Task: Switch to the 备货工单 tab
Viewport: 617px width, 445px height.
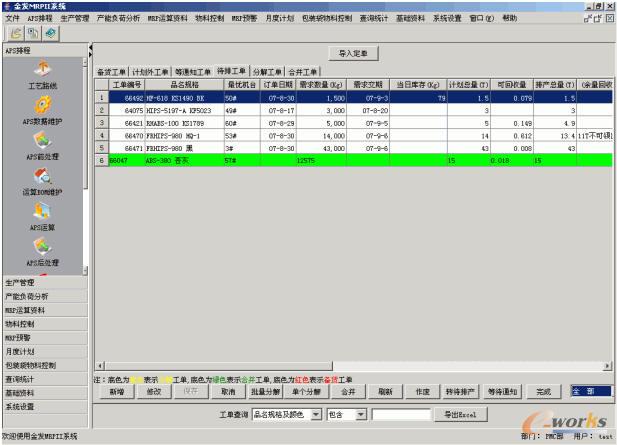Action: (112, 72)
